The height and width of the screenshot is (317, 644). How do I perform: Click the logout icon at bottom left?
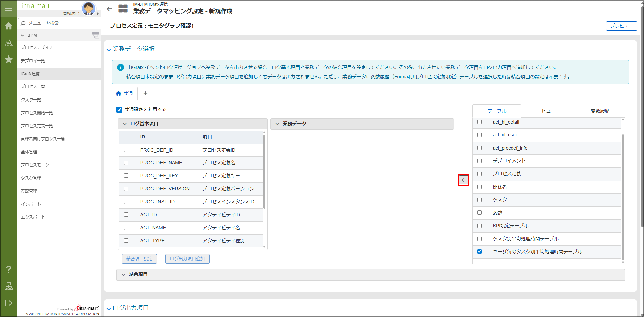(9, 303)
